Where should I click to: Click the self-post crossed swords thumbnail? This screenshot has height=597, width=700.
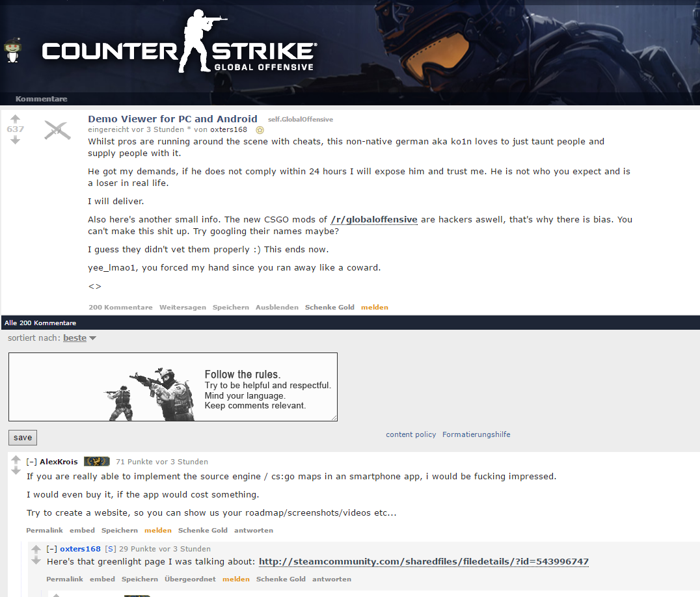[x=57, y=130]
